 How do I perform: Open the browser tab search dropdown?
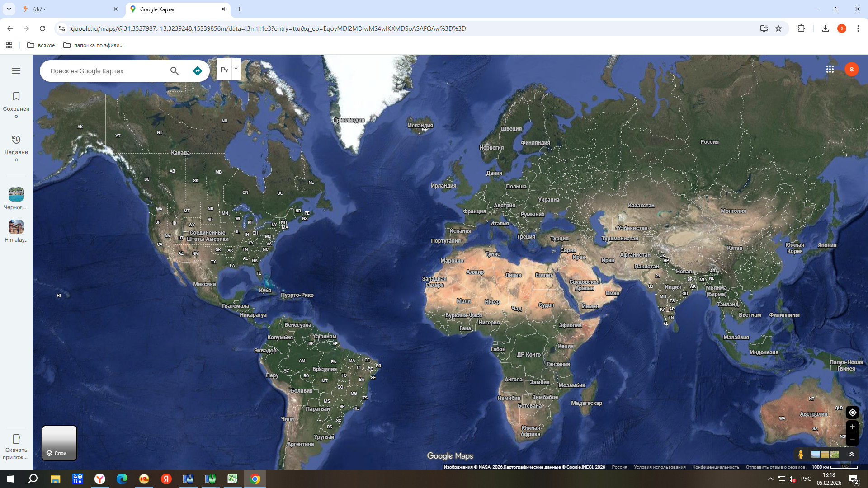coord(9,9)
